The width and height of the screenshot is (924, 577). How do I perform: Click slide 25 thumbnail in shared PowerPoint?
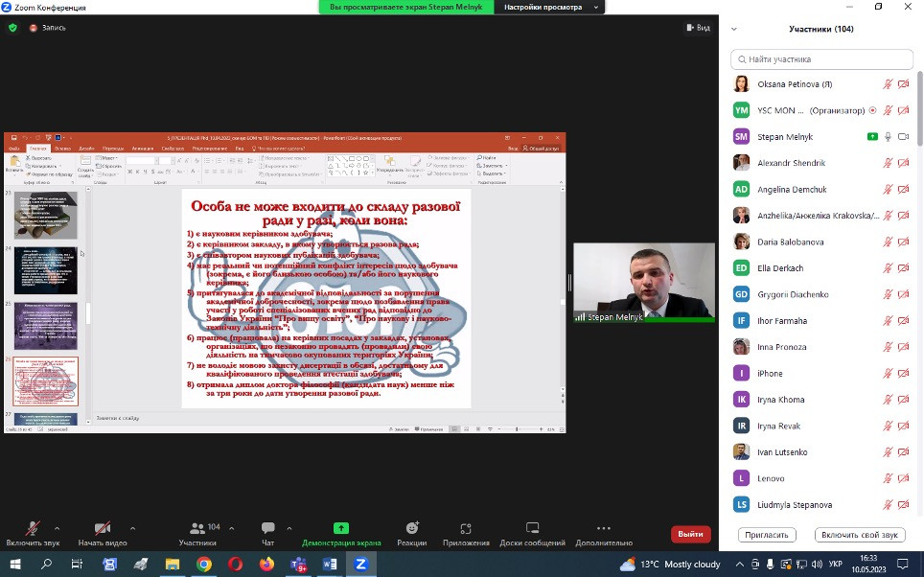coord(45,326)
